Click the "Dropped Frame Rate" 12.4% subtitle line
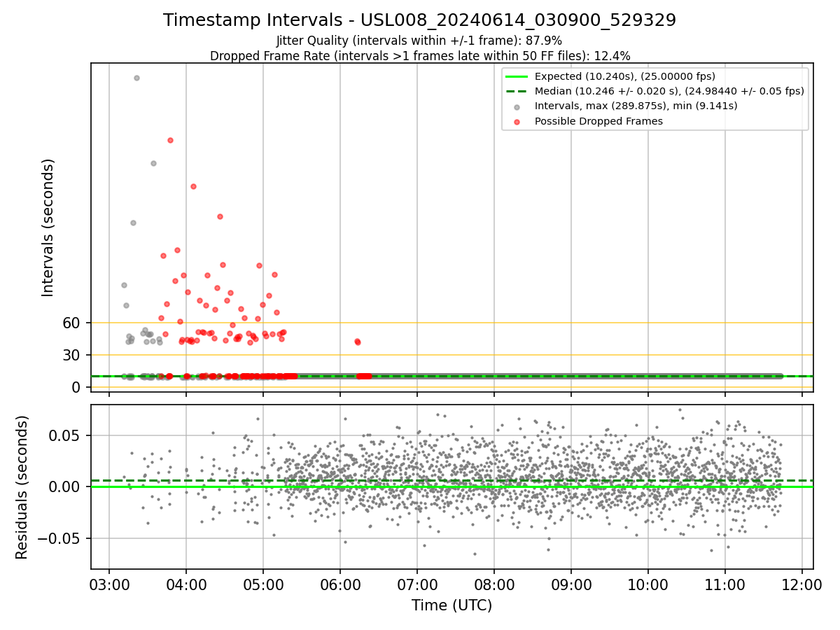The height and width of the screenshot is (630, 840). 419,56
